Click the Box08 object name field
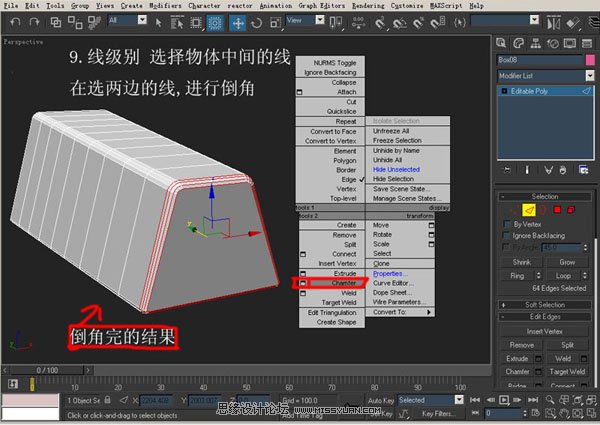Screen dimensions: 600x425 [540, 60]
